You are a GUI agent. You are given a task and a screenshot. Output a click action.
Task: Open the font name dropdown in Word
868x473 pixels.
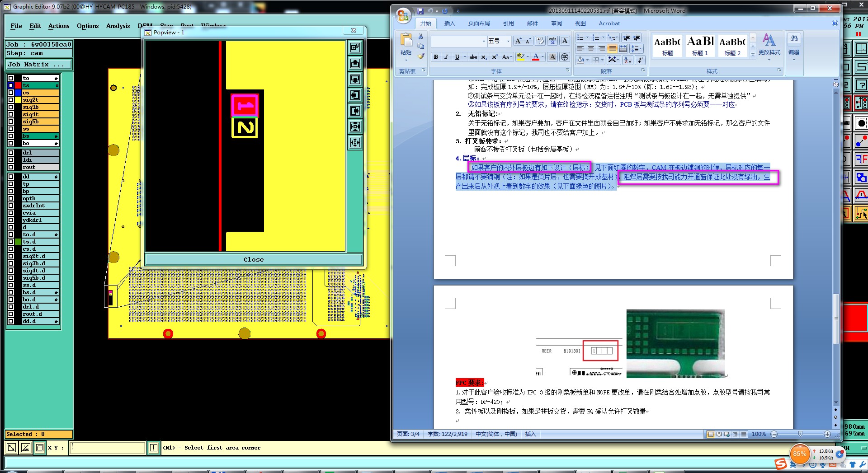(484, 41)
